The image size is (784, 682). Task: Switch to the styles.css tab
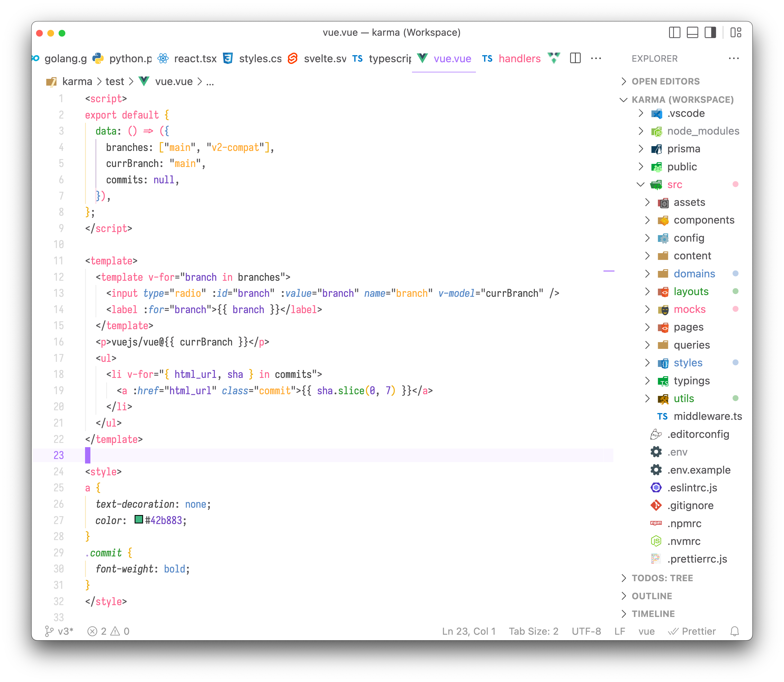(x=260, y=59)
